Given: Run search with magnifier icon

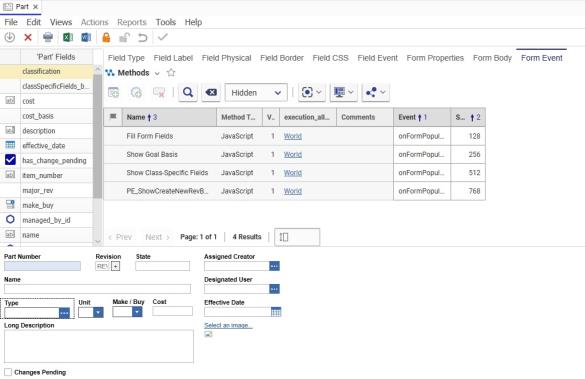Looking at the screenshot, I should [188, 92].
